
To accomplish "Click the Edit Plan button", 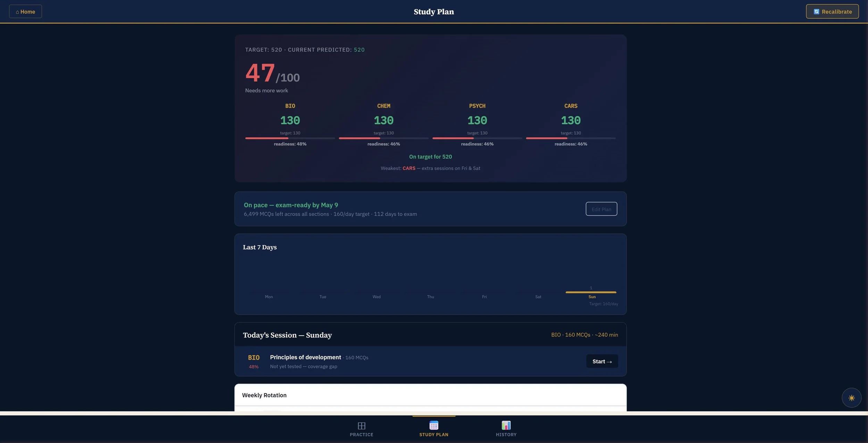I will [x=601, y=209].
